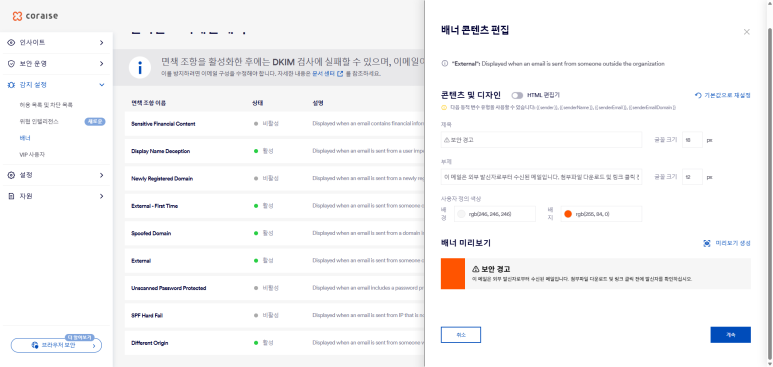Collapse the 감지 설정 menu chevron
773x367 pixels.
102,85
